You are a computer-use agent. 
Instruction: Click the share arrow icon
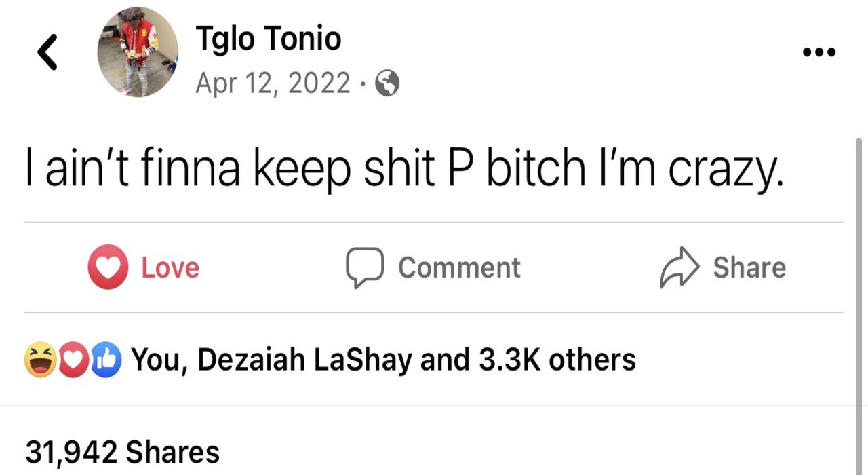click(x=679, y=267)
